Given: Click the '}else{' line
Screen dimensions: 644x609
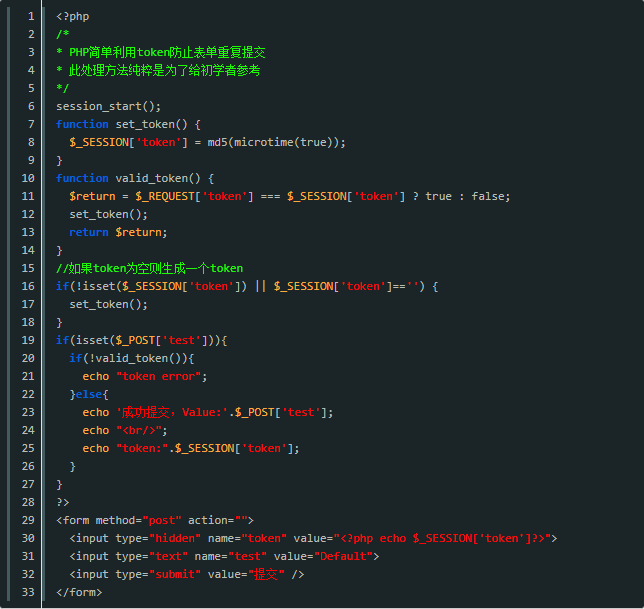Looking at the screenshot, I should pos(89,394).
